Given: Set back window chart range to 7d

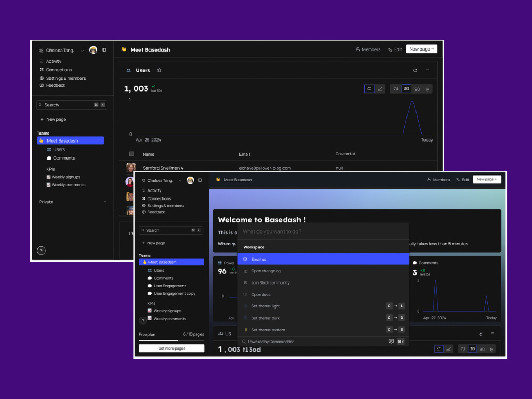Looking at the screenshot, I should [396, 89].
